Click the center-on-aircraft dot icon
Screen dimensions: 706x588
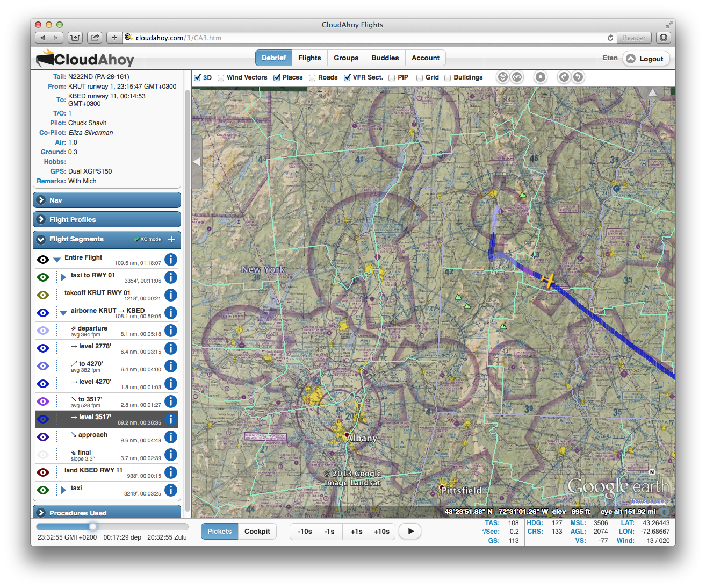(x=541, y=77)
